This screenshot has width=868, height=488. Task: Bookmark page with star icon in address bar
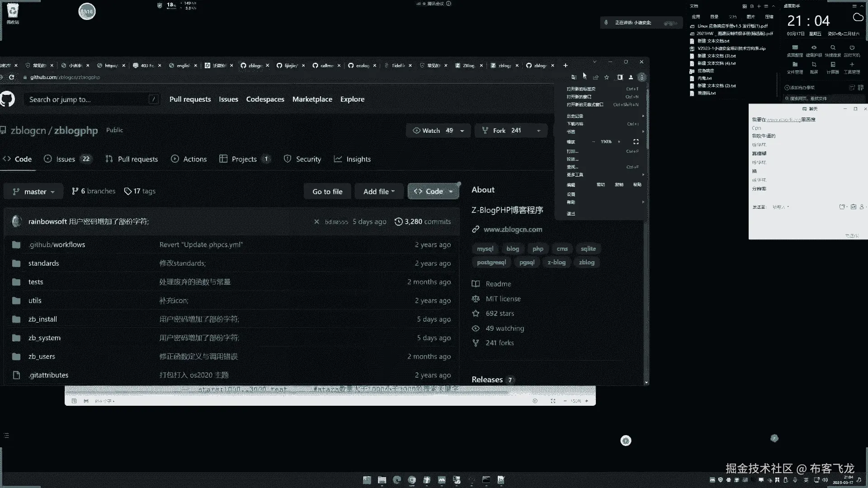point(607,77)
